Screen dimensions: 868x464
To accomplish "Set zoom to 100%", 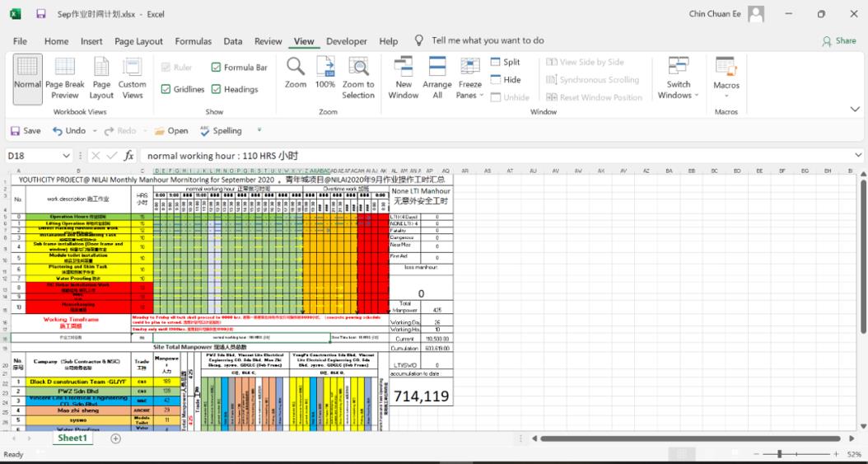I will pyautogui.click(x=325, y=78).
